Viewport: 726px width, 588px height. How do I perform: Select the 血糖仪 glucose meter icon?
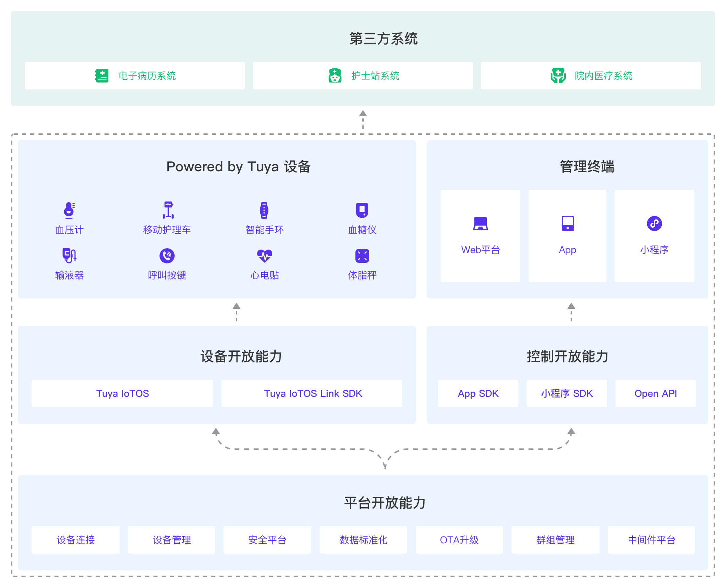362,210
